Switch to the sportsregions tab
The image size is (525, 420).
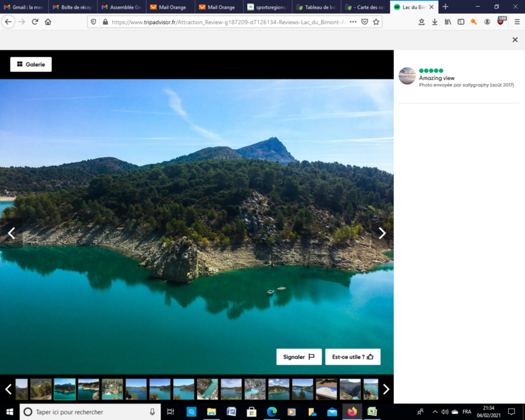click(267, 7)
